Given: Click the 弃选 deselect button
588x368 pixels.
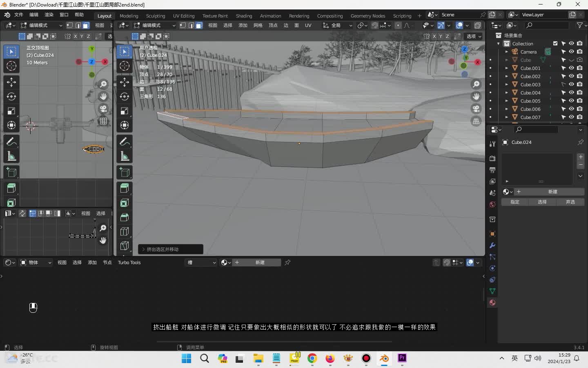Looking at the screenshot, I should [x=570, y=202].
